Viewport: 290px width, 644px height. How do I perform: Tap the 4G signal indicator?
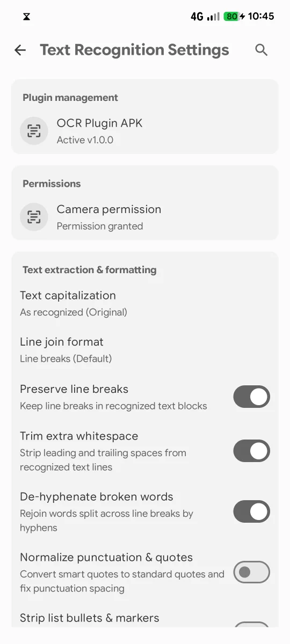click(197, 17)
